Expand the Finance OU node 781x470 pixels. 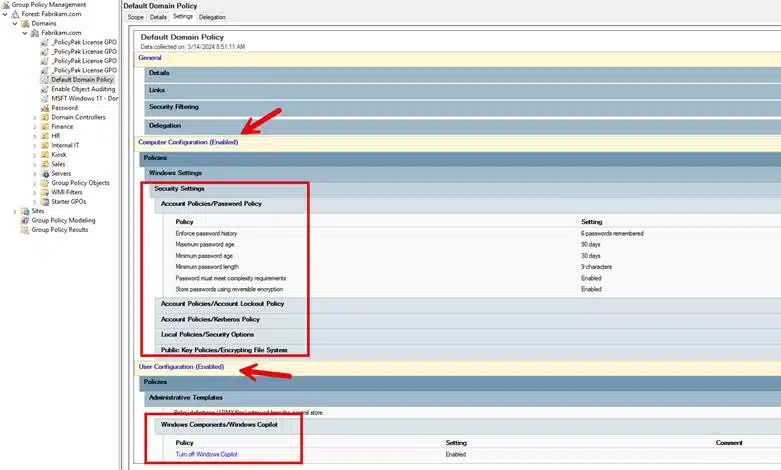[34, 127]
